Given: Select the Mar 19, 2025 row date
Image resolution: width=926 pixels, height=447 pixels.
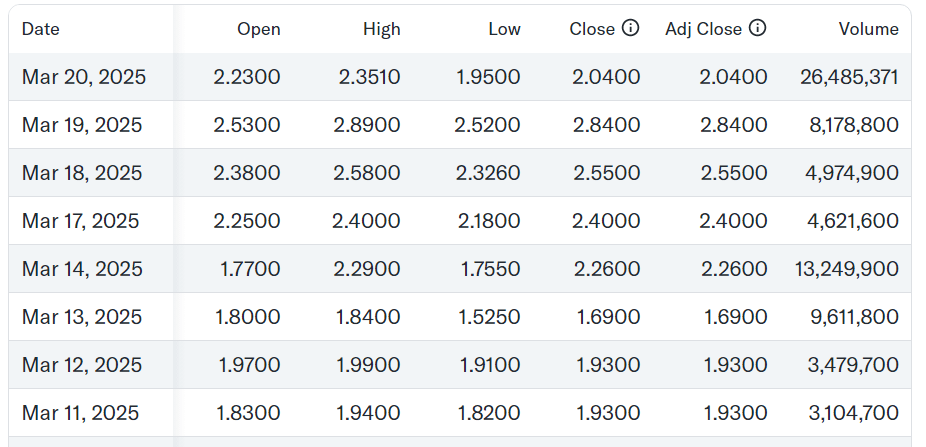Looking at the screenshot, I should pos(82,125).
